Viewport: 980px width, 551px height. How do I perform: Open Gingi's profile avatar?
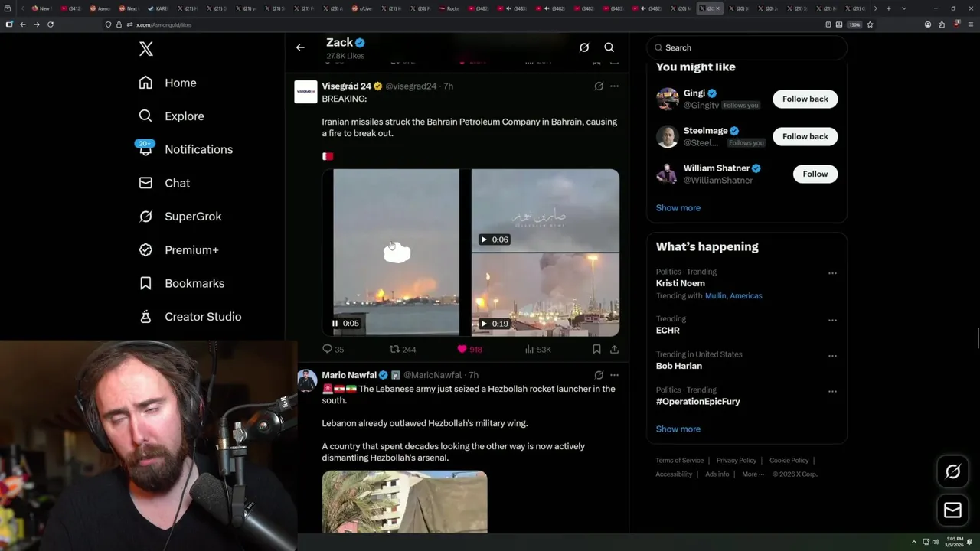pos(668,99)
